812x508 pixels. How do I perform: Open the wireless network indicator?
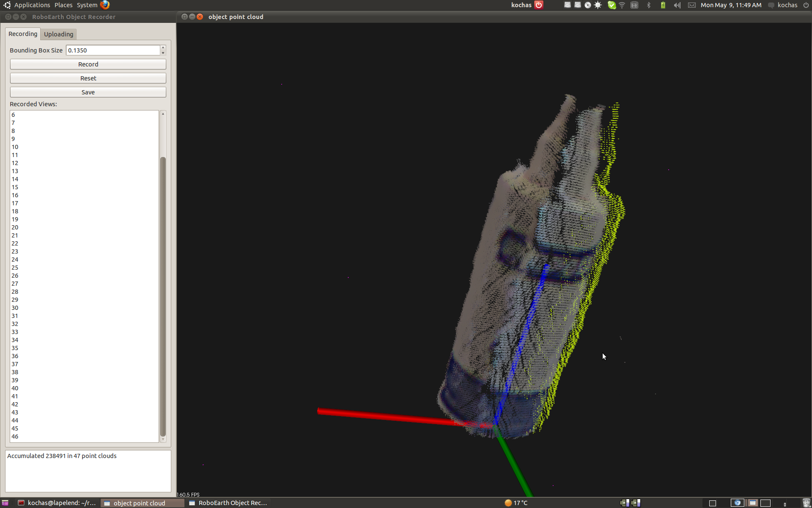622,5
